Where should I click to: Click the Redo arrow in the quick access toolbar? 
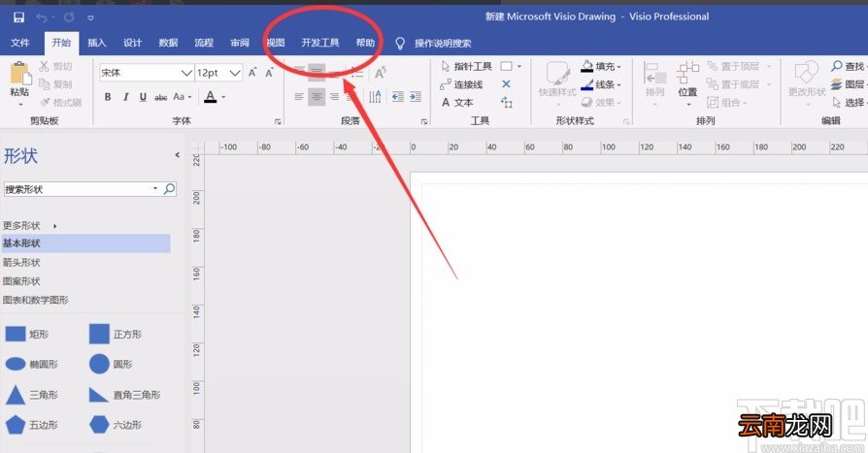(x=69, y=17)
